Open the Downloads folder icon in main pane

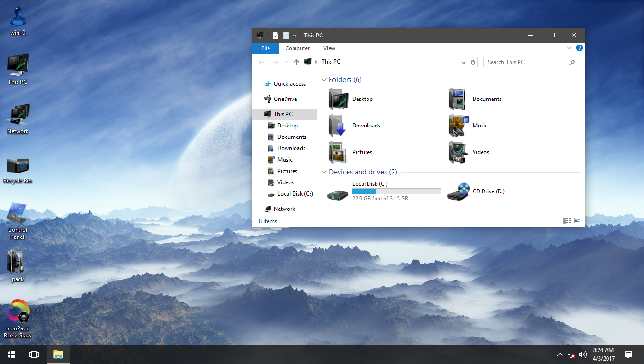point(338,126)
